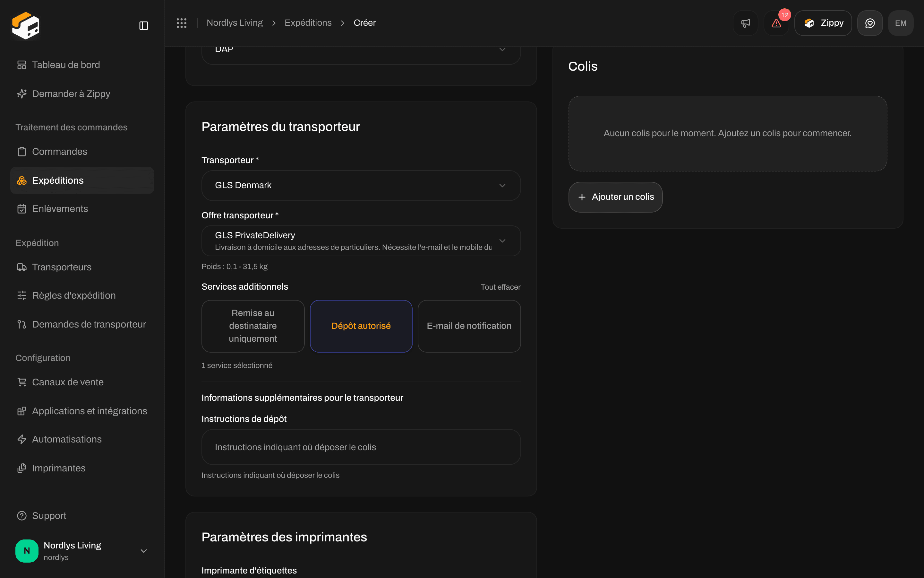Viewport: 924px width, 578px height.
Task: Open Imprimantes page
Action: (82, 468)
